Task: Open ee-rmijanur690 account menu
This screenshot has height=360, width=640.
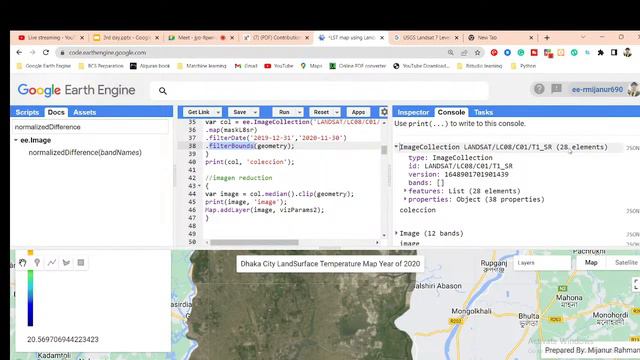Action: click(x=597, y=89)
